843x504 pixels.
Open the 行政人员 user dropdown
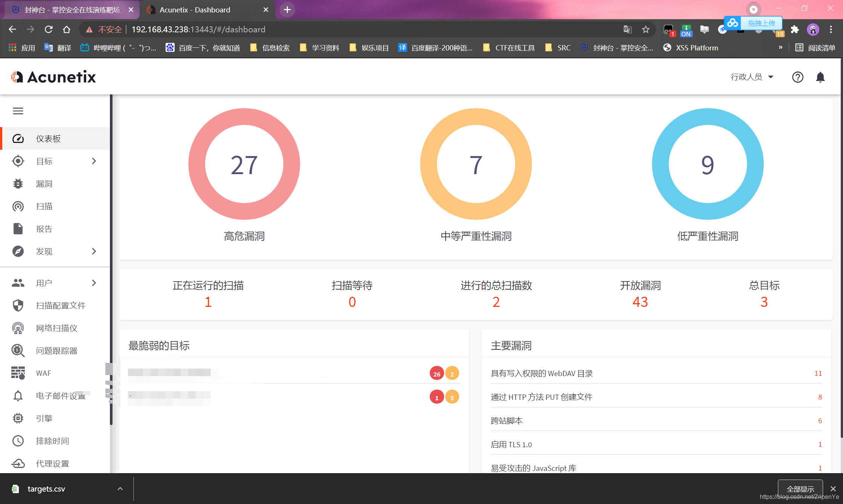coord(752,77)
